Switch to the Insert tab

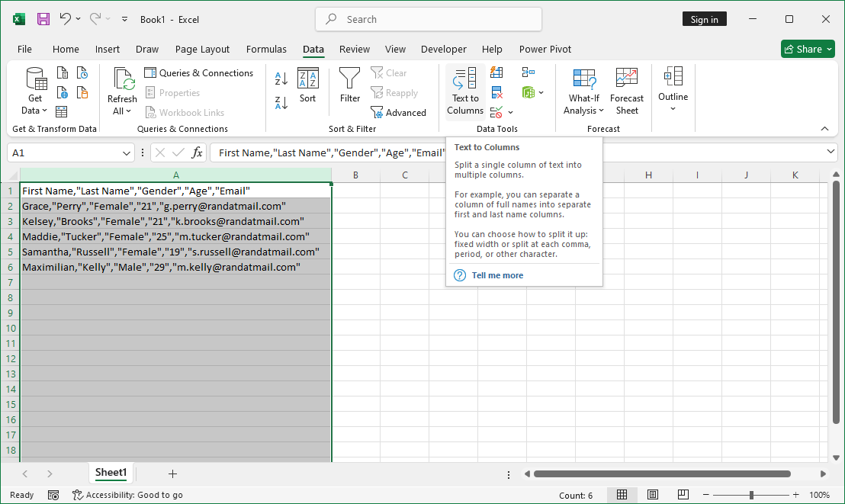pos(107,49)
